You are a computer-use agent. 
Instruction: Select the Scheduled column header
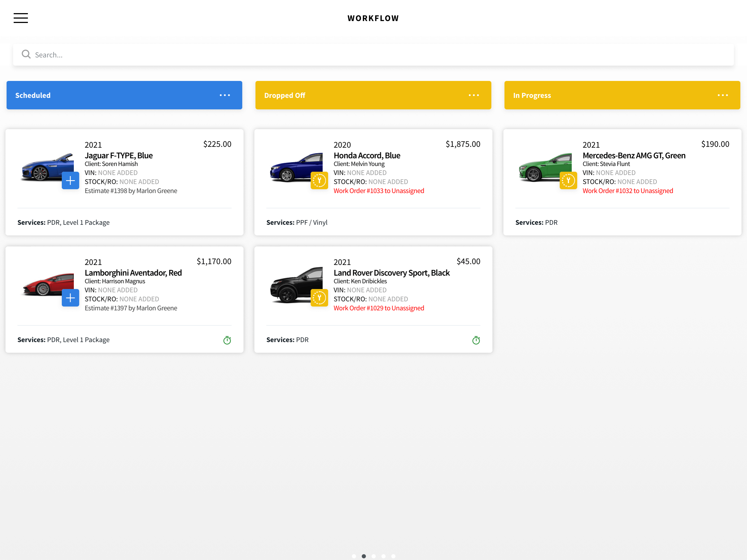(33, 95)
